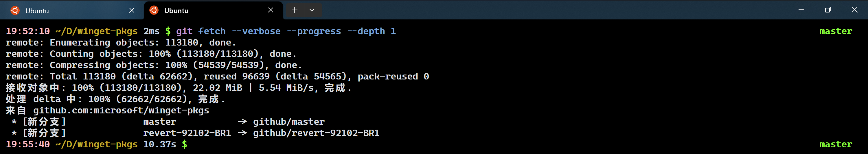
Task: Close the inactive first Ubuntu tab
Action: coord(132,10)
